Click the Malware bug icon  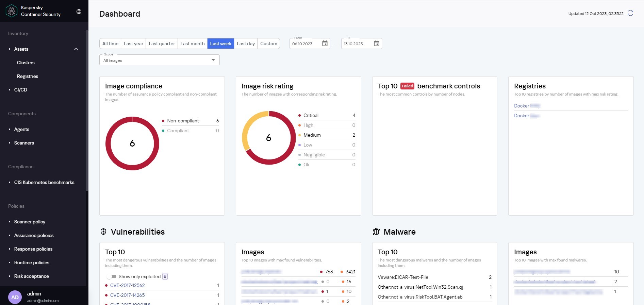coord(376,232)
